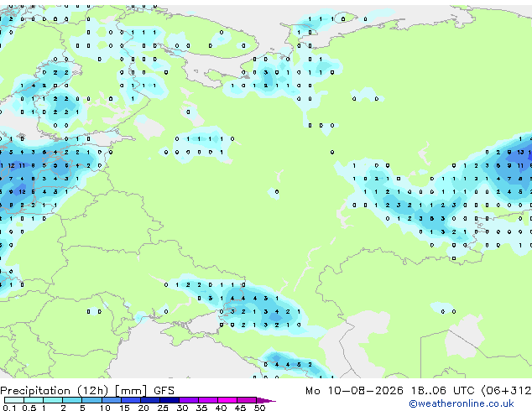This screenshot has width=532, height=411.
Task: Choose the 20–25 mm dark blue legend box
Action: [x=149, y=400]
